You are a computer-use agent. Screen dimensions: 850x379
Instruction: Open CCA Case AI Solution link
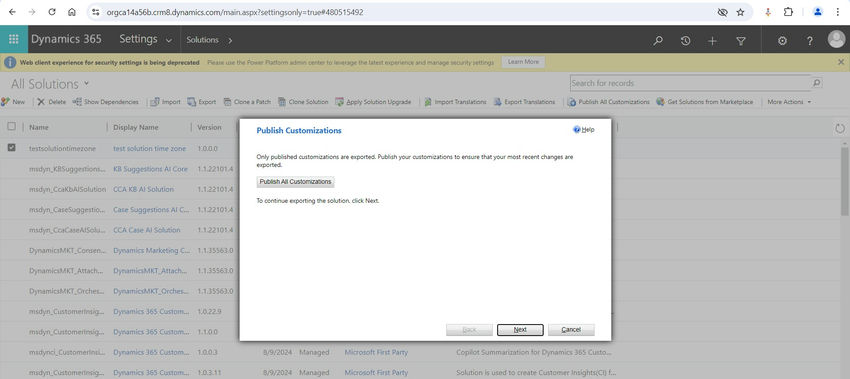coord(146,230)
